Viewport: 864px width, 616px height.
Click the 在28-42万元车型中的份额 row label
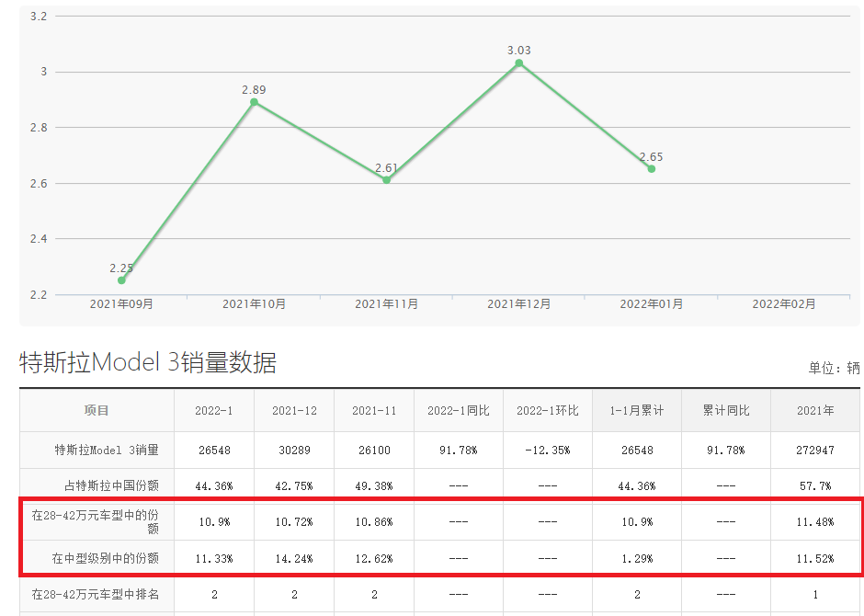coord(96,521)
